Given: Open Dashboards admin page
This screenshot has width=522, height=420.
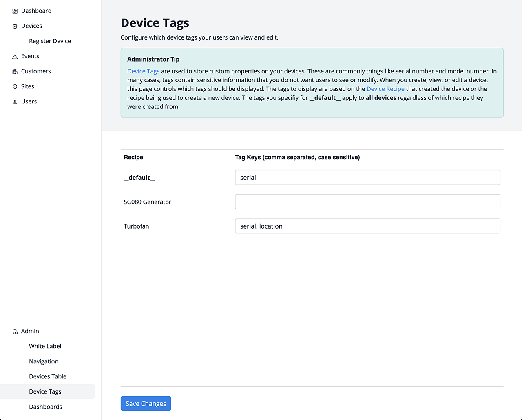Looking at the screenshot, I should pos(46,407).
